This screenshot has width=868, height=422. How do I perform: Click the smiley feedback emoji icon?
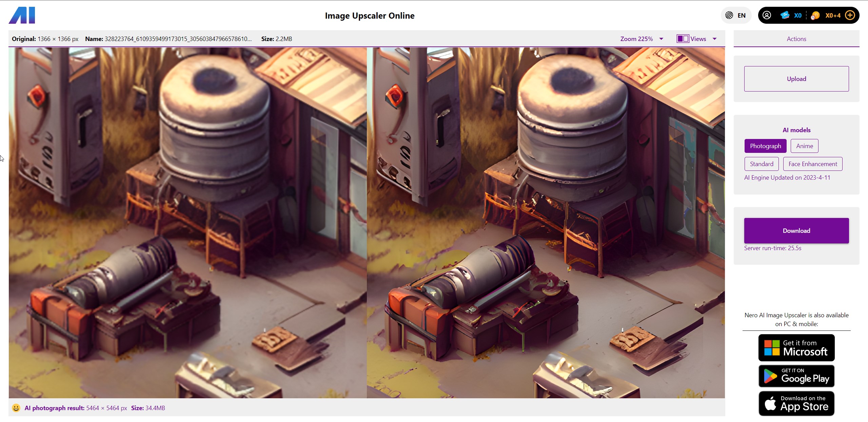point(16,408)
